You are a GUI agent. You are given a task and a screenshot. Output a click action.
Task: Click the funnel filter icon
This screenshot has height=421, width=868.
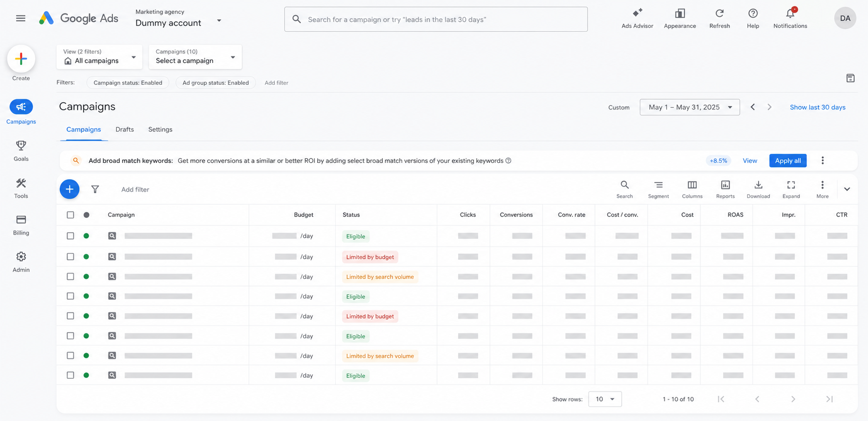pos(95,189)
